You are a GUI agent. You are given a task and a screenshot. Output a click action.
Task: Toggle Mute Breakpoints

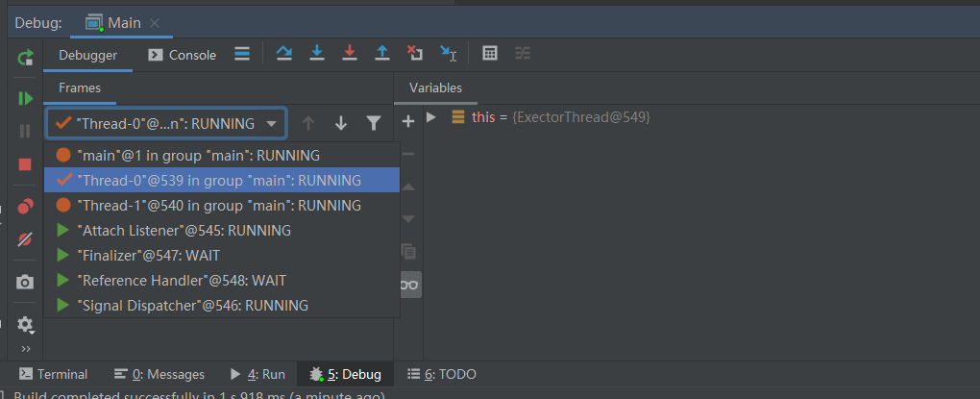coord(25,238)
